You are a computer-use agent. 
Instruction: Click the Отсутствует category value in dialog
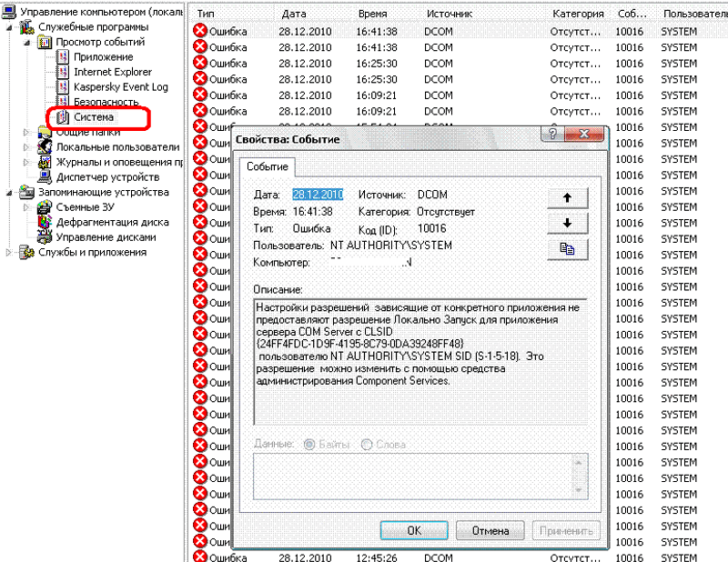[x=446, y=212]
